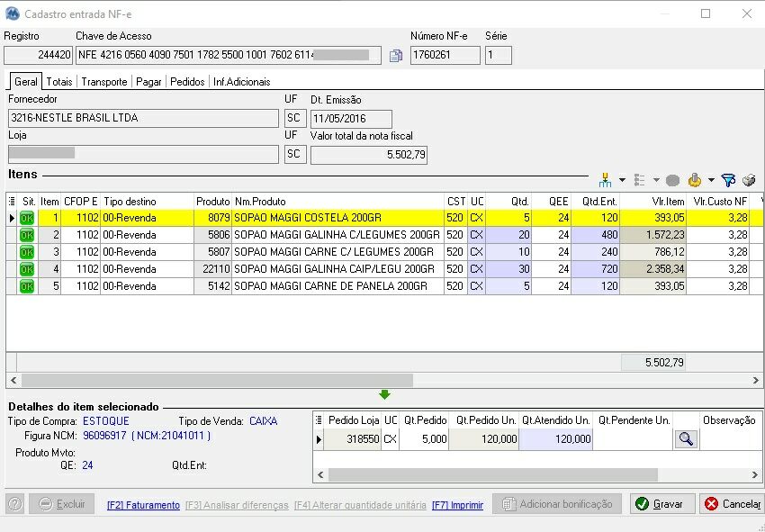Click the Chave de Acesso field
765x532 pixels.
(229, 55)
